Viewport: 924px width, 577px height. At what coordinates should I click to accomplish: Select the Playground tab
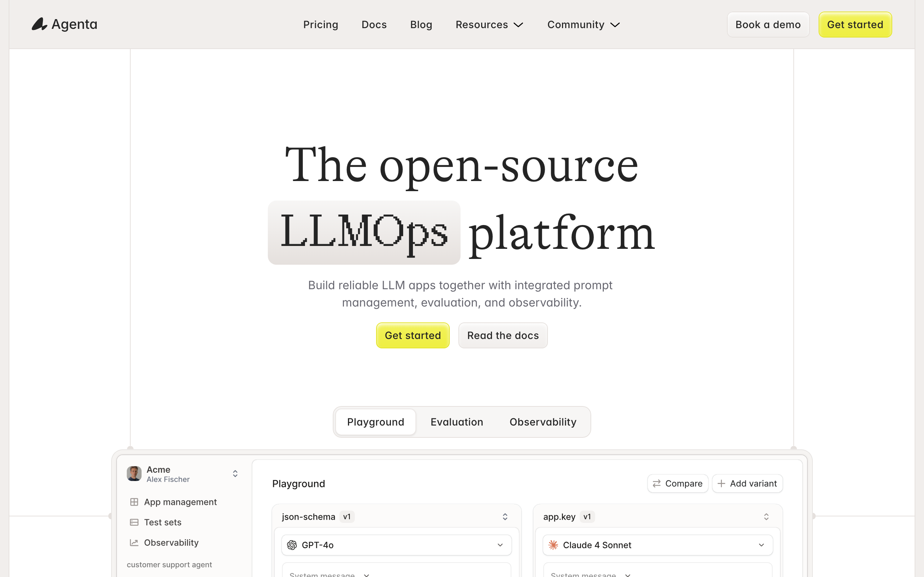tap(375, 422)
